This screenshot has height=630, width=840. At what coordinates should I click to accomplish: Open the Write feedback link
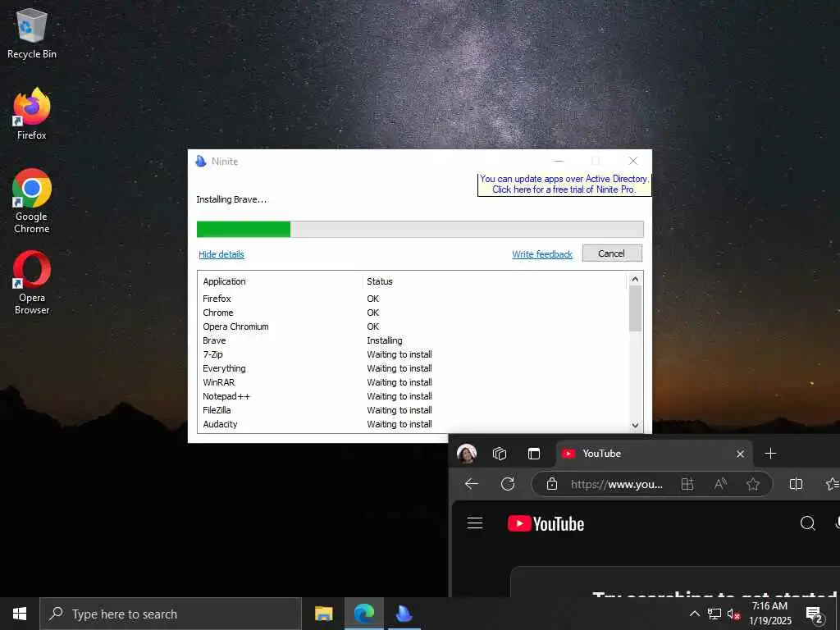542,254
